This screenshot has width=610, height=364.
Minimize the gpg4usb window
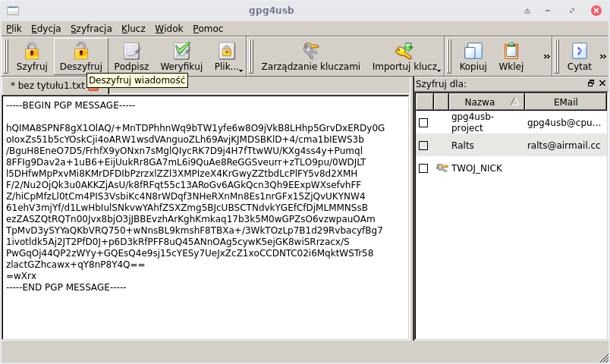pyautogui.click(x=548, y=11)
